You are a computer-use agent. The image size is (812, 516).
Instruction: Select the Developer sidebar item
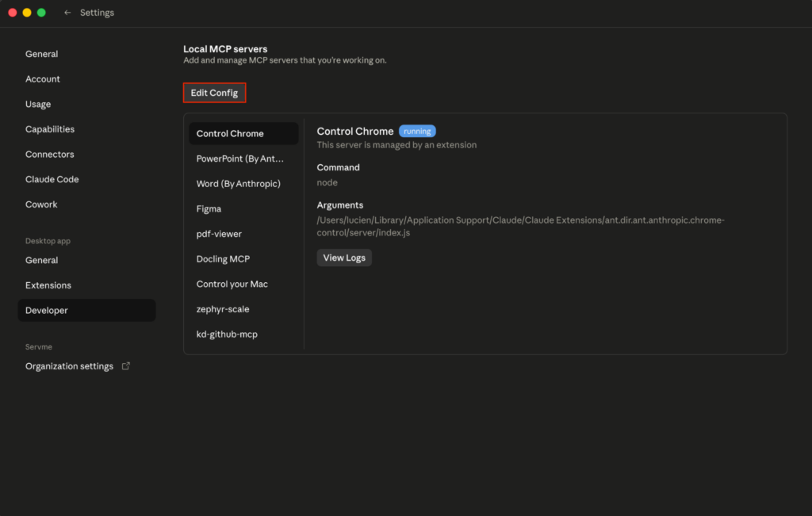[x=86, y=310]
